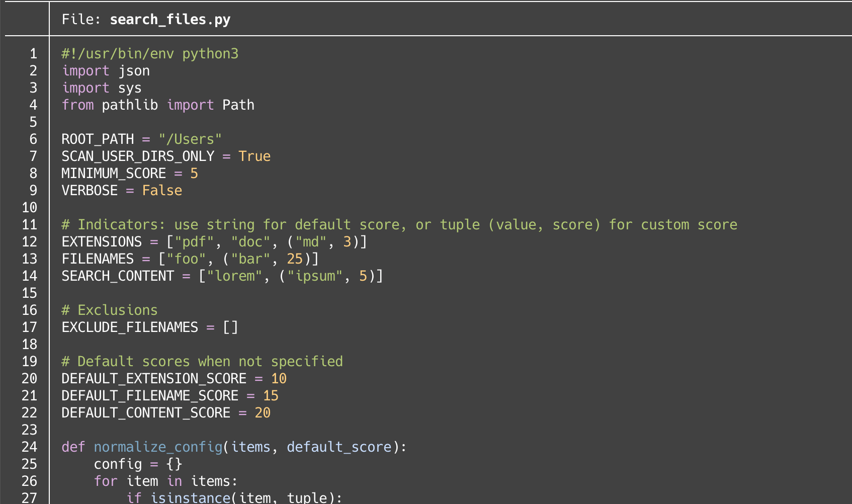Click the shebang line '#!/usr/bin/env python3'
The height and width of the screenshot is (504, 852).
tap(150, 54)
